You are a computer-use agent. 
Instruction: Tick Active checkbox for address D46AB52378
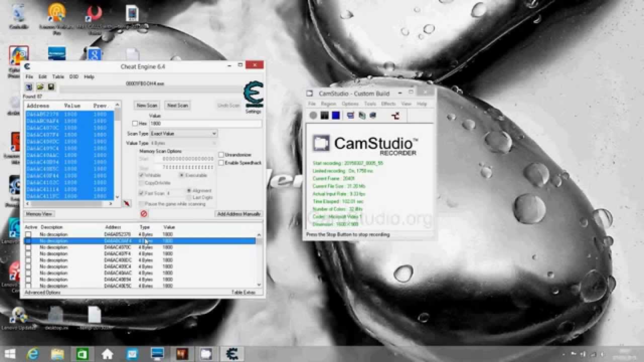28,234
